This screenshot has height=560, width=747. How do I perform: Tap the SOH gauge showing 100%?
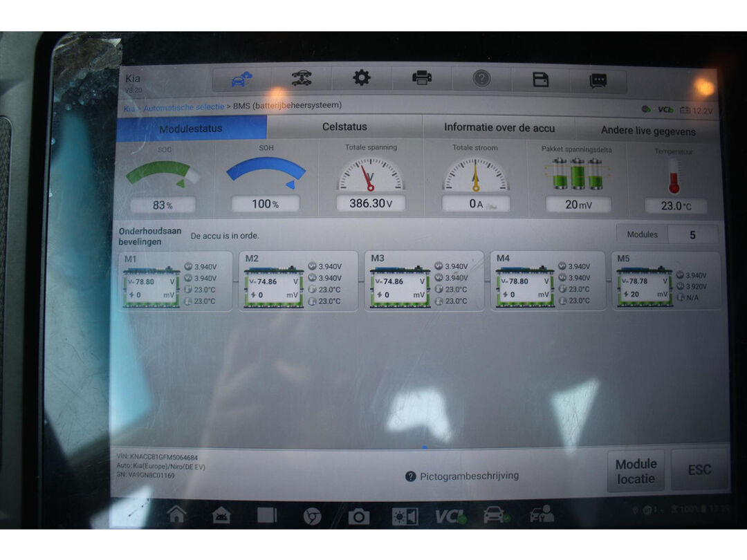[266, 178]
